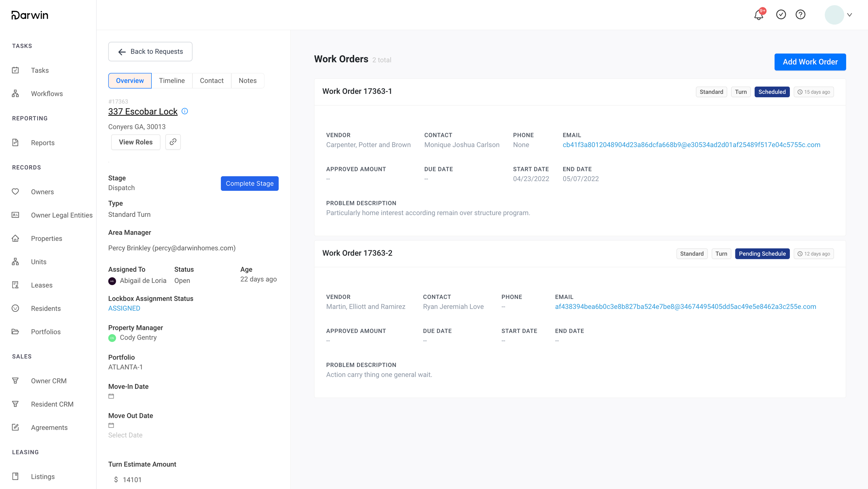
Task: Copy link using the chain icon button
Action: click(x=173, y=142)
